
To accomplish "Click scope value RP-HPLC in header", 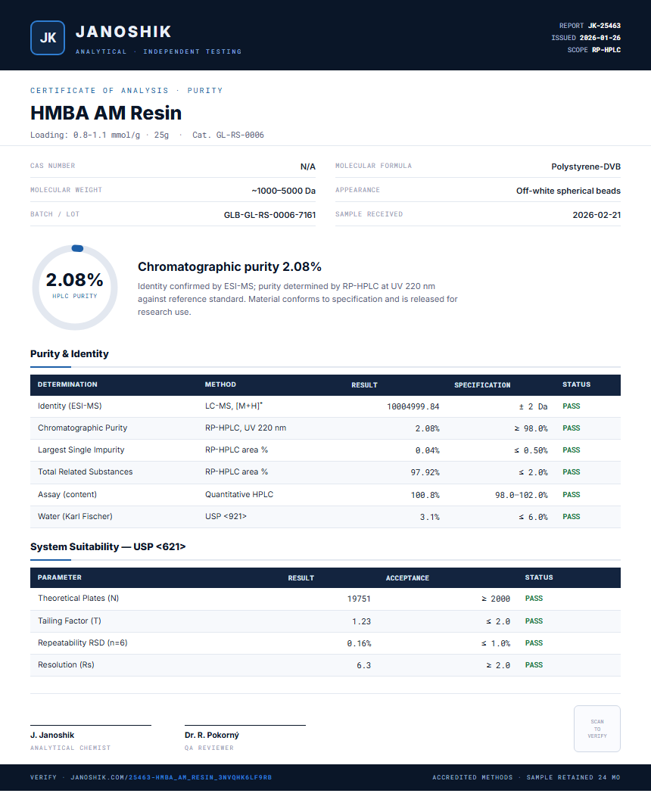I will point(606,50).
